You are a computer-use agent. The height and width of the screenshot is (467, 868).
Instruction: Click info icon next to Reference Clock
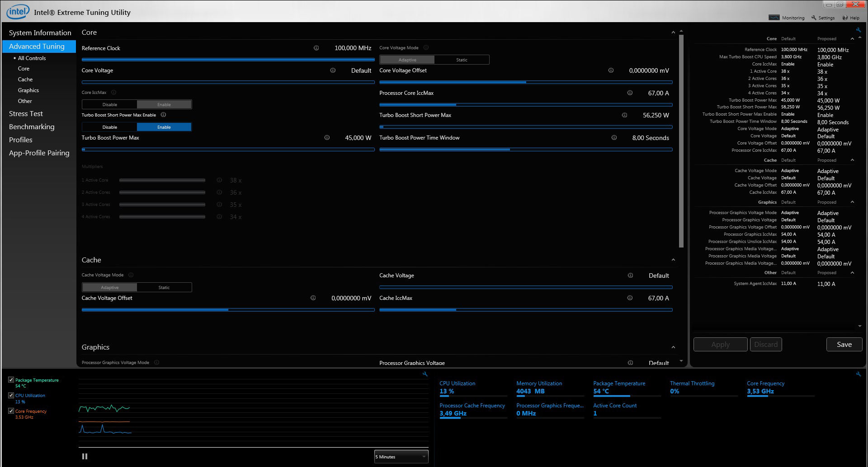pyautogui.click(x=316, y=48)
